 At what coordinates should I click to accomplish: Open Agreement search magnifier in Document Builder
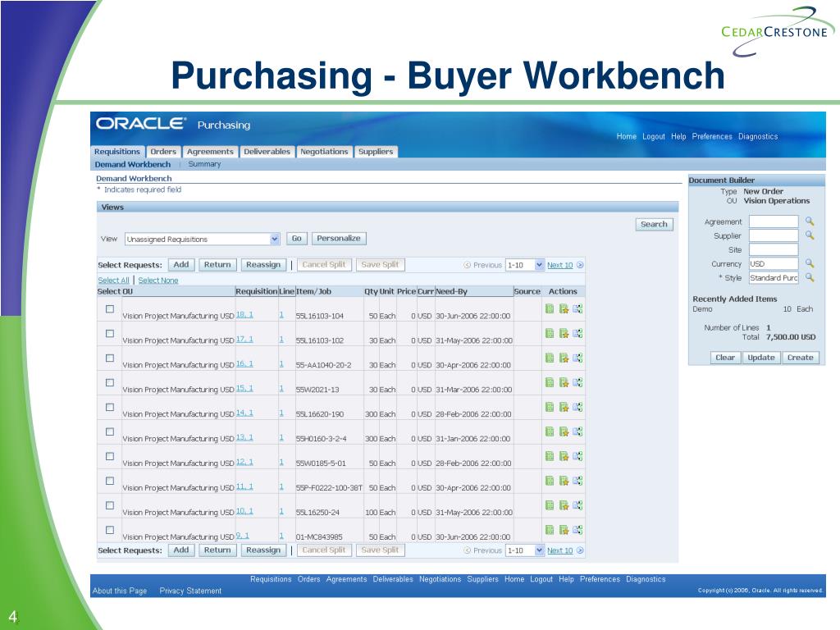tap(810, 221)
